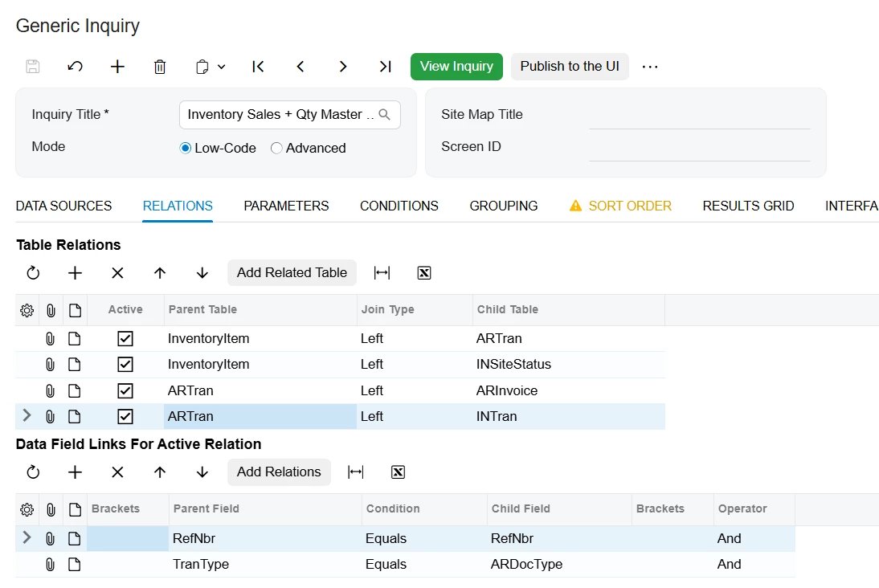Open the more actions ellipsis menu
The height and width of the screenshot is (588, 879).
(x=650, y=67)
